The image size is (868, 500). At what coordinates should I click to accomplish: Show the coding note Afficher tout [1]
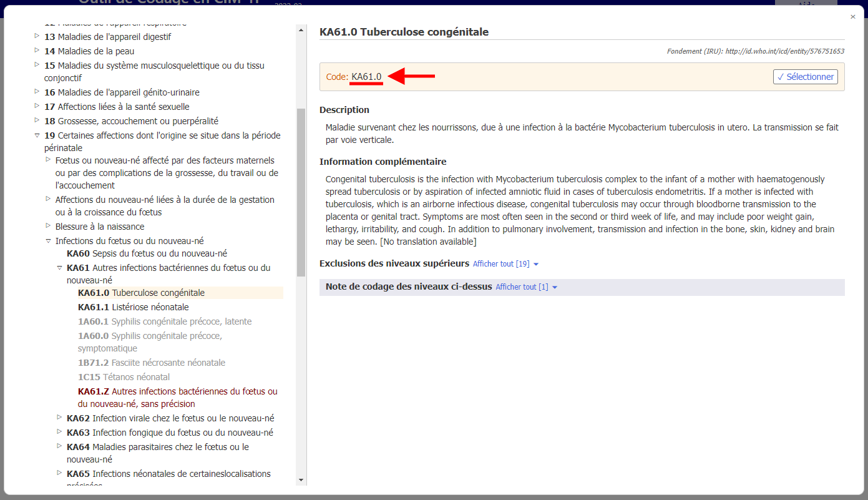(x=526, y=287)
